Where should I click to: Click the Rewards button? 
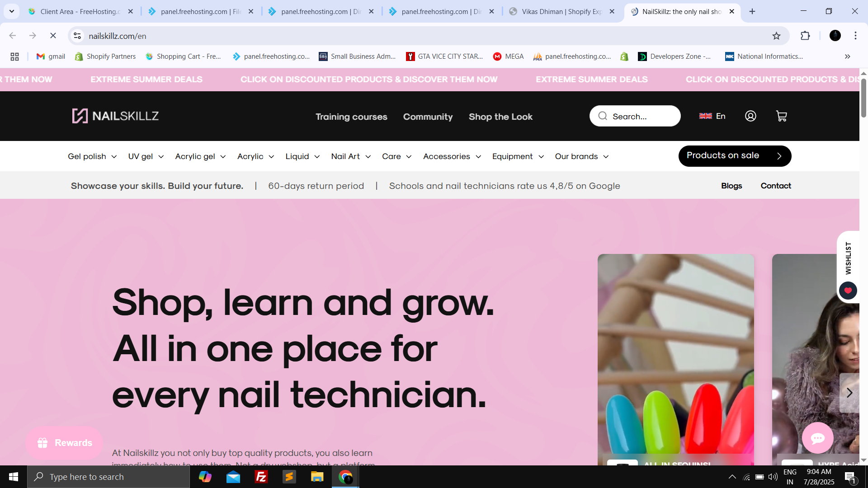coord(64,443)
